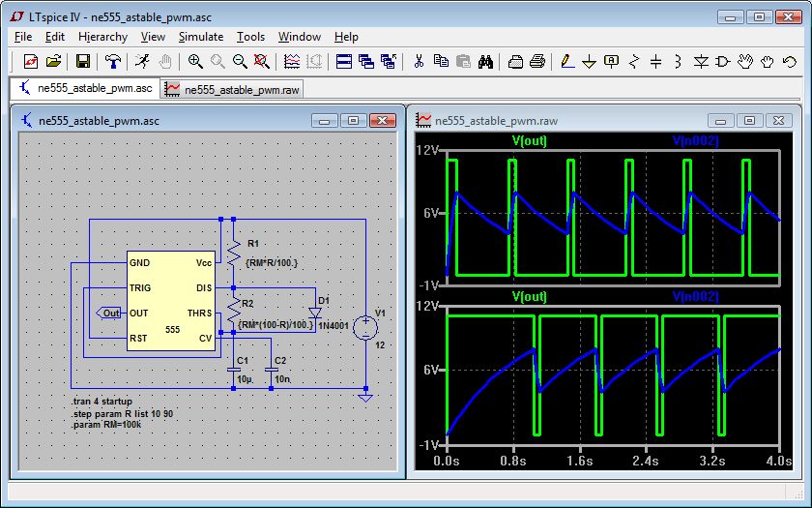Switch to the ne555_astable_pwm.raw tab
The width and height of the screenshot is (812, 508).
[231, 90]
